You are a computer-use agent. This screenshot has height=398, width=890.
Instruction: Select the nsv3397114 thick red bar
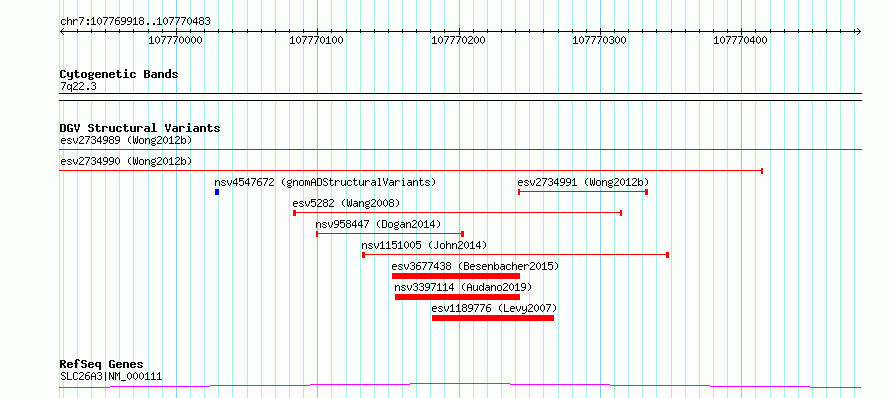(457, 297)
